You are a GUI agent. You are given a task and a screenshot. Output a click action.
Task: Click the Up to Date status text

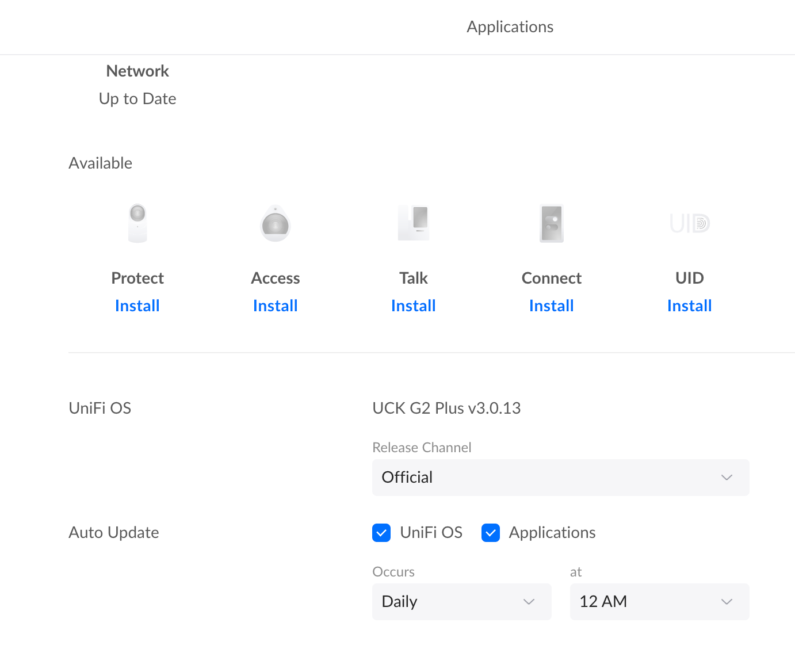pyautogui.click(x=137, y=98)
